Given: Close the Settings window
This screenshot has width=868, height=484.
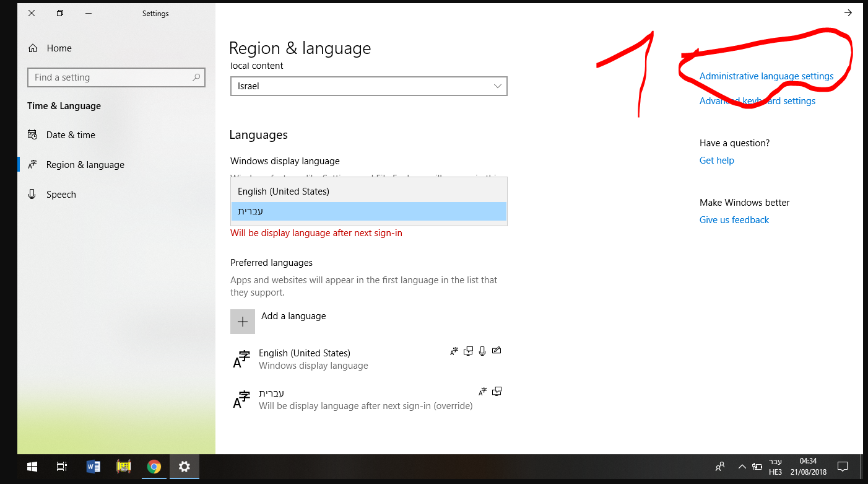Looking at the screenshot, I should 32,13.
